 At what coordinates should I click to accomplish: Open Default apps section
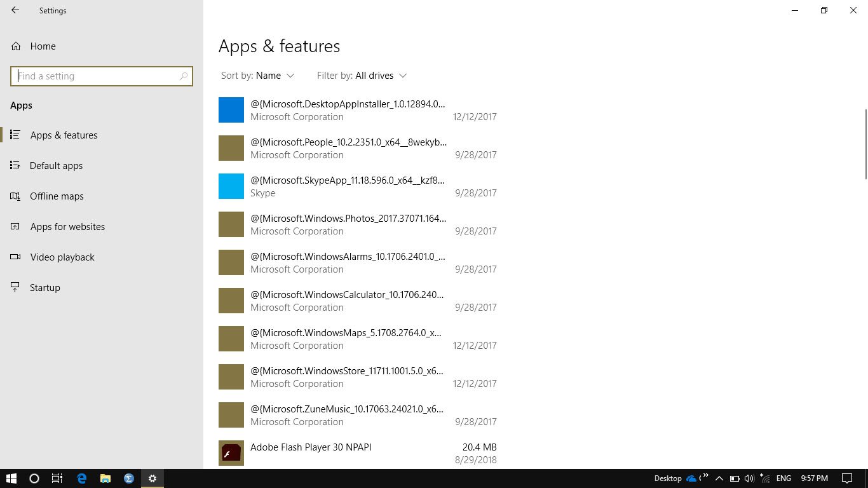[102, 166]
